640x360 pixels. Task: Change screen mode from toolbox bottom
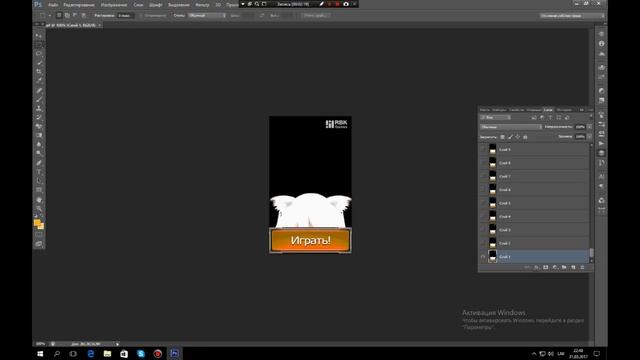coord(39,244)
